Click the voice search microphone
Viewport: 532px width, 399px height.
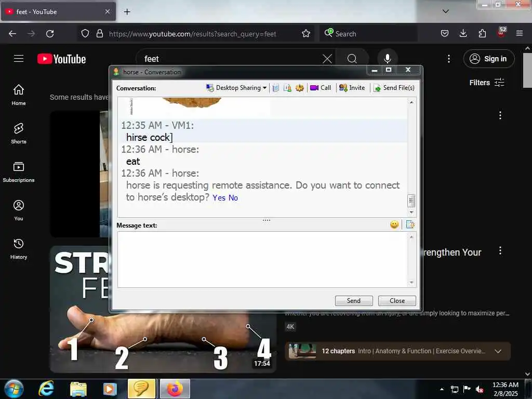click(x=388, y=59)
